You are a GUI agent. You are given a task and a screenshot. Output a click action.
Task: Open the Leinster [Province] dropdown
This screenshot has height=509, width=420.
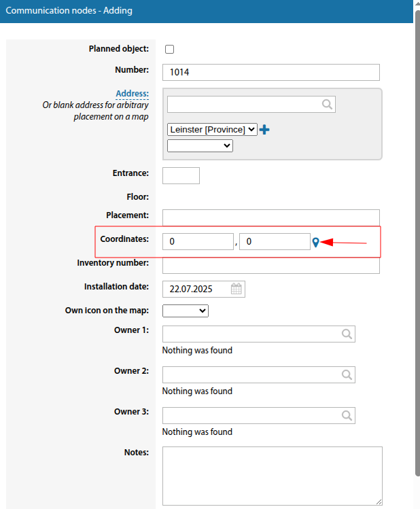[x=212, y=129]
